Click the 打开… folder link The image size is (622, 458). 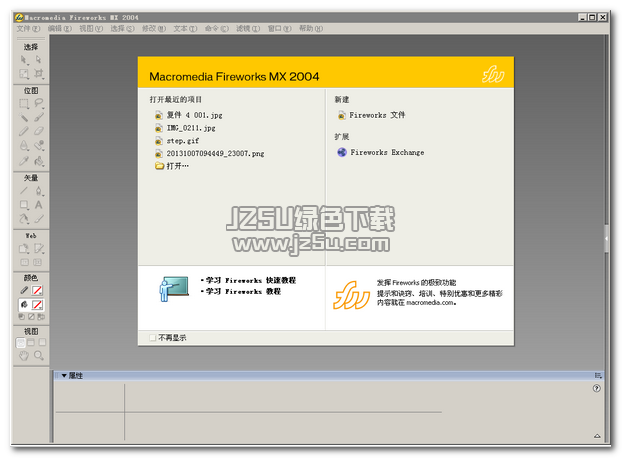(x=172, y=166)
